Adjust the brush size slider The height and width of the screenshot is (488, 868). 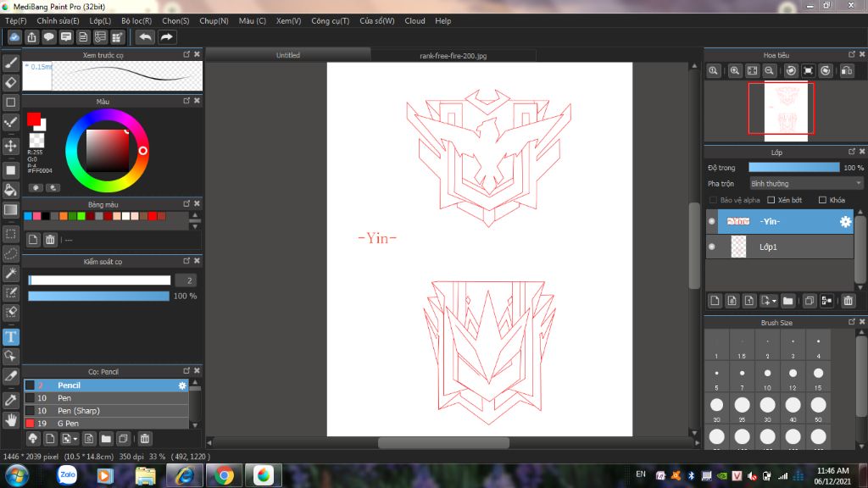100,280
